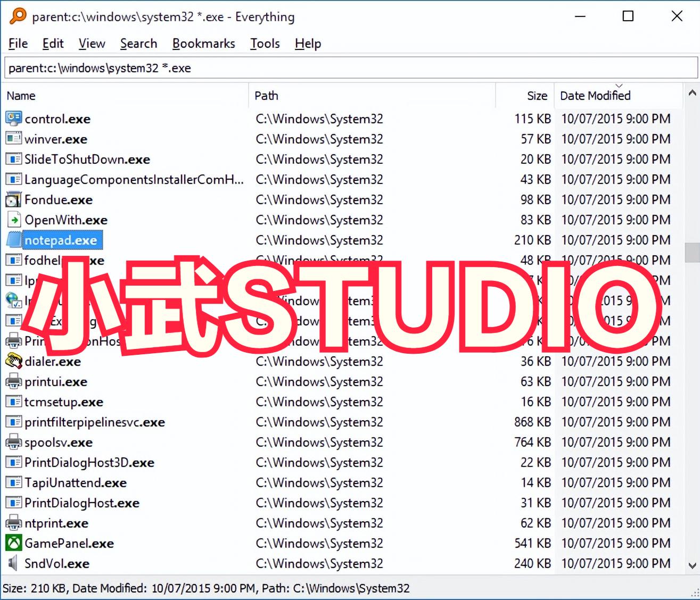
Task: Select the GamePanel.exe file name
Action: coord(69,544)
